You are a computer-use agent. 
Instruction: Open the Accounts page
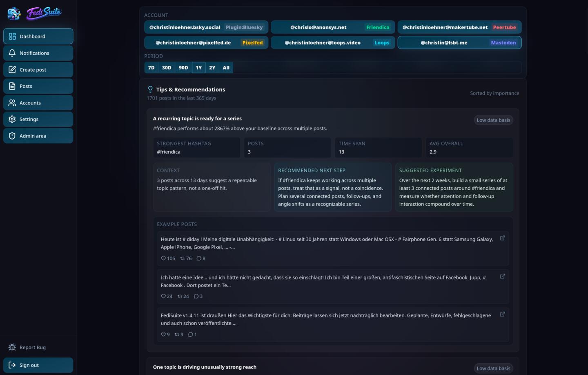coord(38,103)
